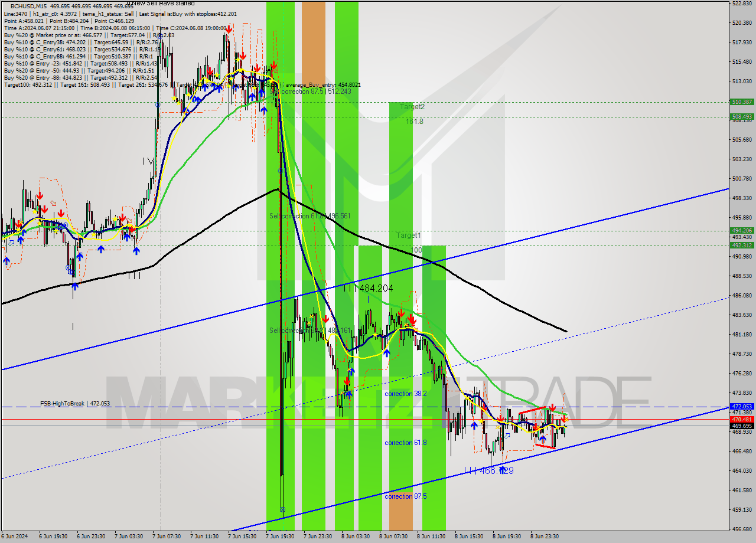Click the 'Target2' label on green zone
Viewport: 756px width, 543px height.
pyautogui.click(x=412, y=107)
